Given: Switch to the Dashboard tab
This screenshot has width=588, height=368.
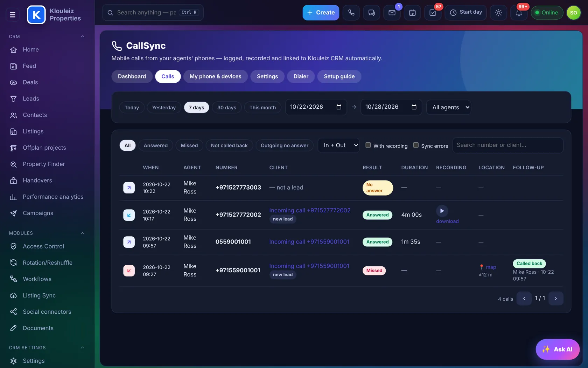Looking at the screenshot, I should click(132, 76).
